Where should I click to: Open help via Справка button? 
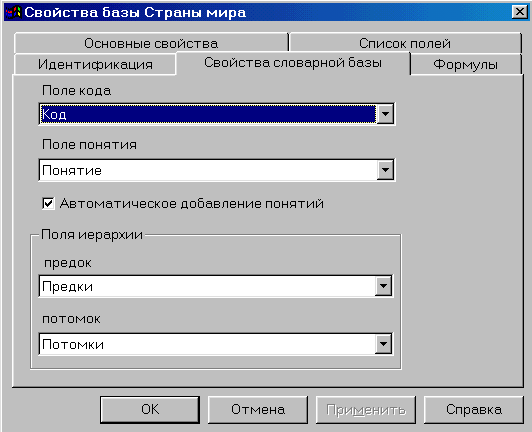pos(474,410)
